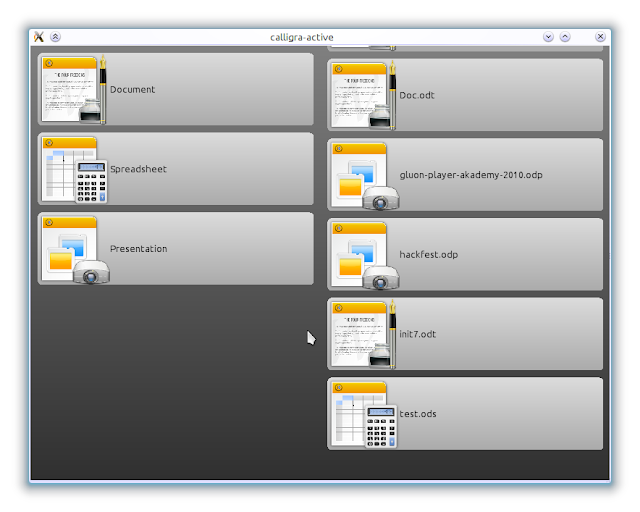Click the gluon-player-akademy-2010.odp file name
This screenshot has height=512, width=640.
471,175
